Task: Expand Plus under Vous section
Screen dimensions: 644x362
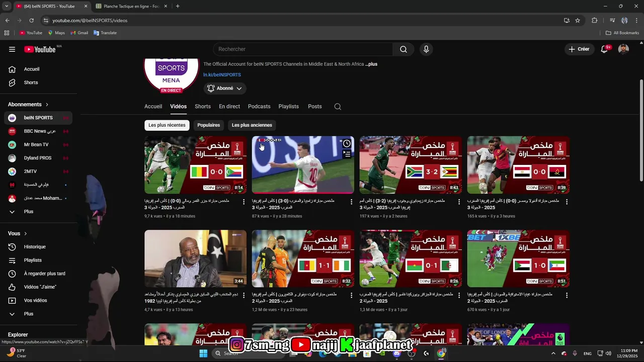Action: tap(38, 314)
